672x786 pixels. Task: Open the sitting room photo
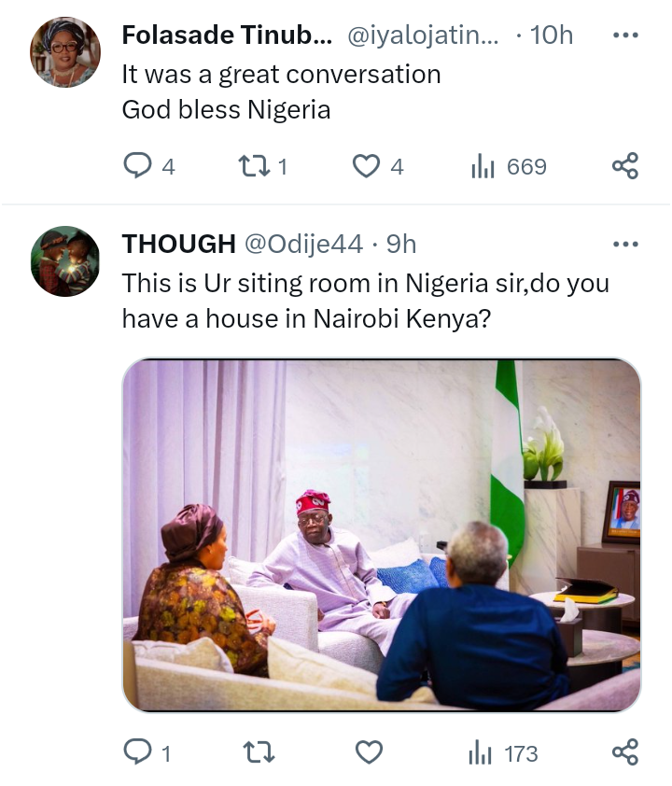381,534
